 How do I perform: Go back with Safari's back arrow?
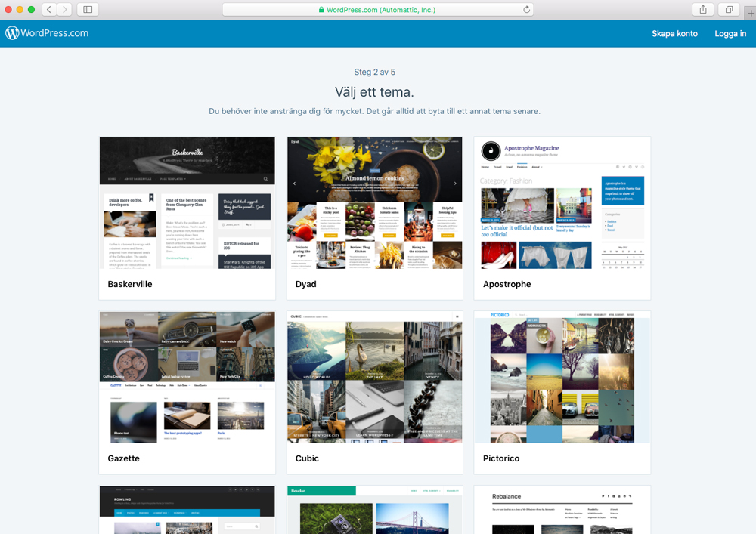[49, 10]
